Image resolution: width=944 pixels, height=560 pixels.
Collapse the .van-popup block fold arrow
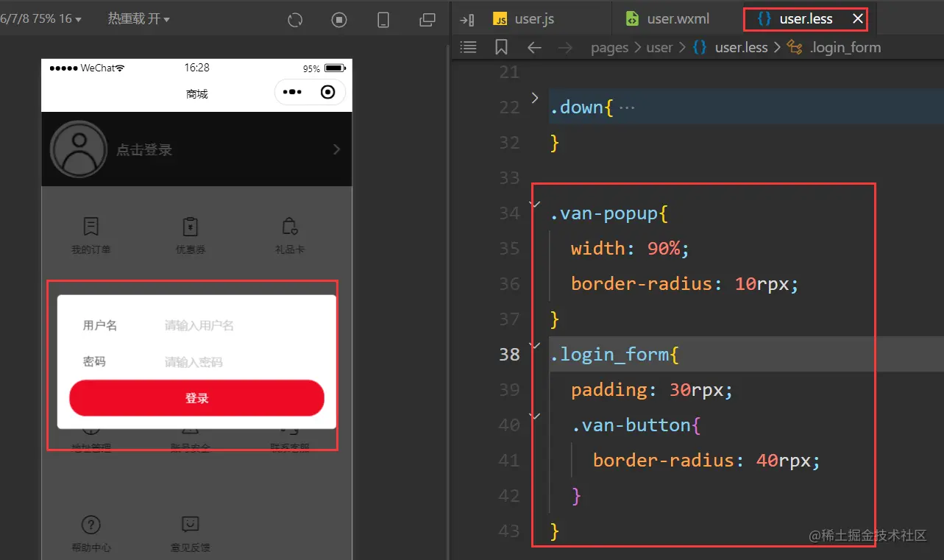(x=535, y=204)
